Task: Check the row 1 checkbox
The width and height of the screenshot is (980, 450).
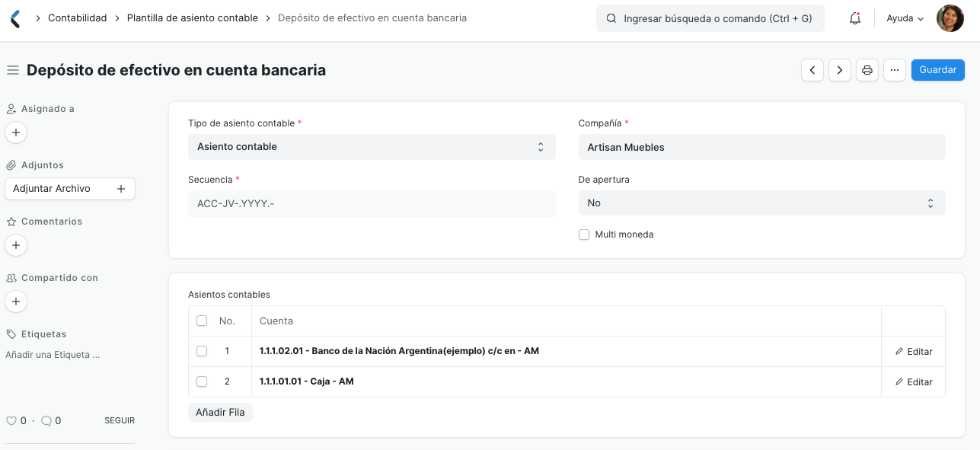Action: click(x=202, y=351)
